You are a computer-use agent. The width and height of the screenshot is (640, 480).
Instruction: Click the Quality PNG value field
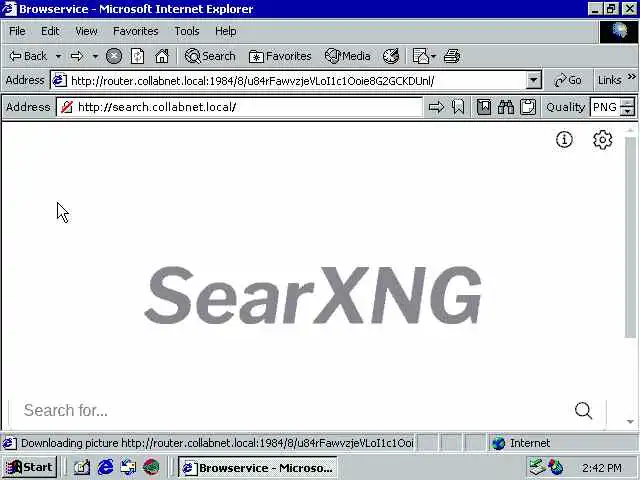point(605,107)
